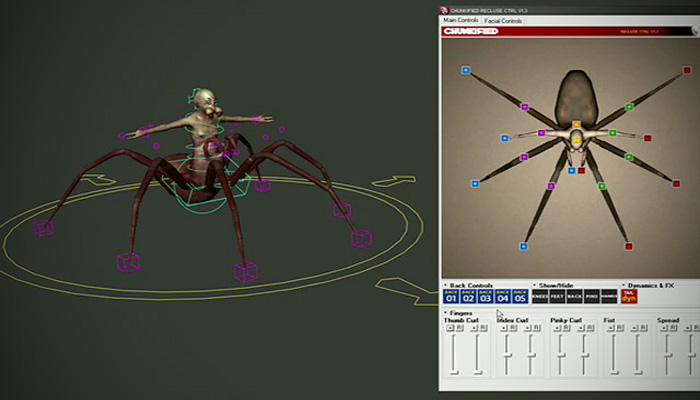
Task: Select BACK 01 control button
Action: click(451, 296)
